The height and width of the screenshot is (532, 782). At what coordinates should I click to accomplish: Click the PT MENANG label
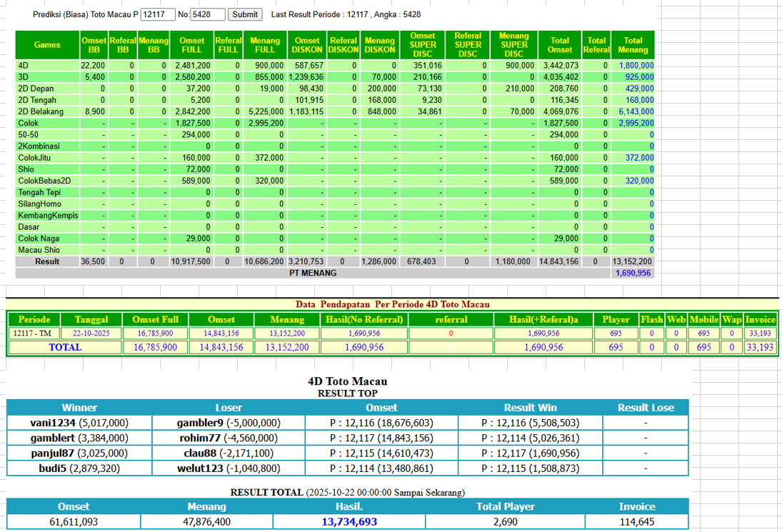(313, 273)
